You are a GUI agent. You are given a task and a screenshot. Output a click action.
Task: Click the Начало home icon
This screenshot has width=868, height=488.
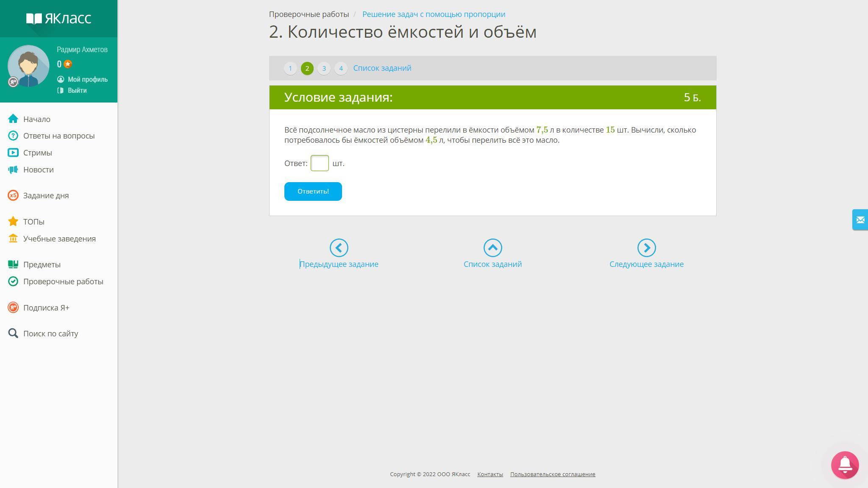click(x=13, y=119)
